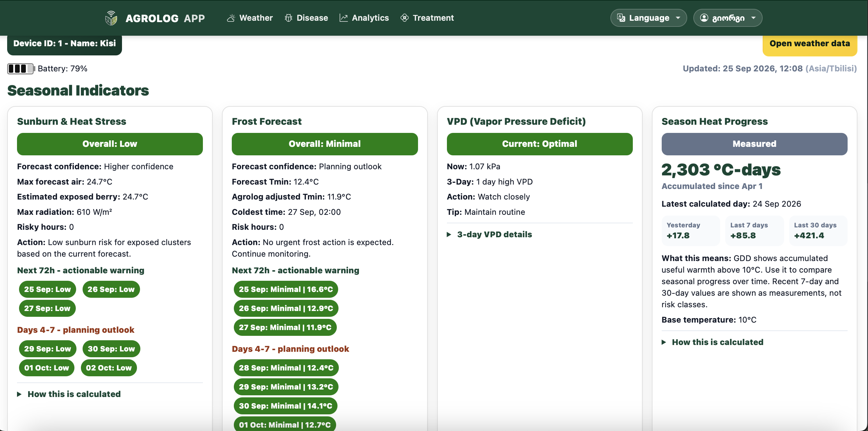Viewport: 868px width, 431px height.
Task: Select the Last 30 days heat tile
Action: coord(818,231)
